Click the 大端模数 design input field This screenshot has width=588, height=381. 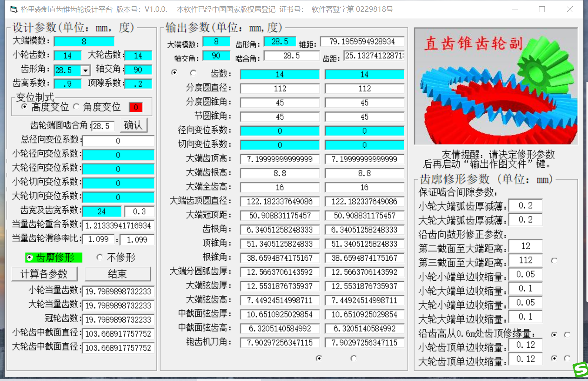[84, 42]
